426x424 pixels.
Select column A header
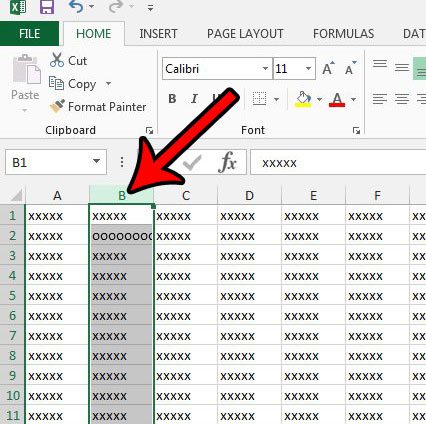[57, 195]
